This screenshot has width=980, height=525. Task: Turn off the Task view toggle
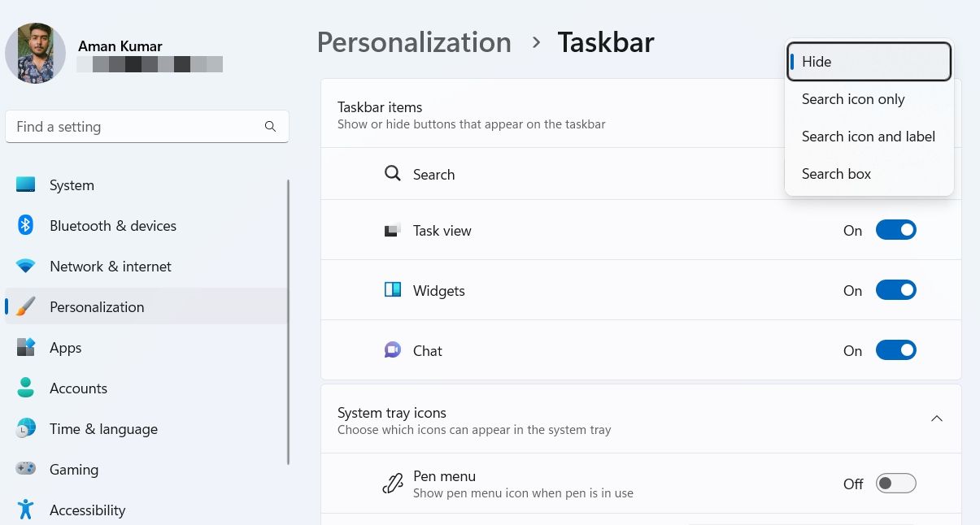pyautogui.click(x=895, y=229)
